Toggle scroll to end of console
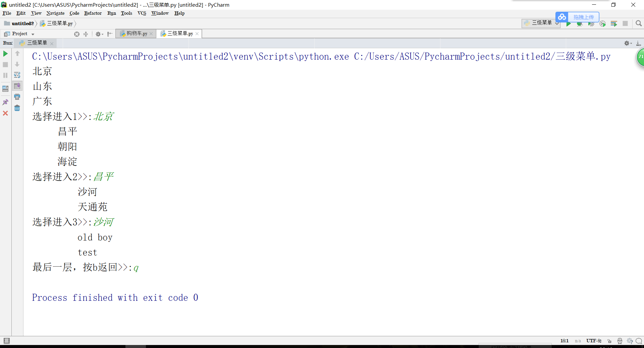This screenshot has width=644, height=348. click(17, 86)
